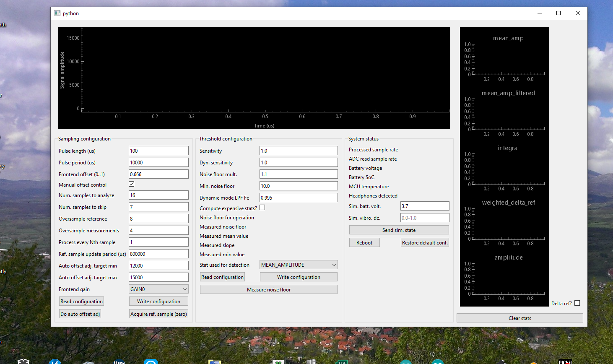Screen dimensions: 613x364
Task: Click the MCU temperature label
Action: [369, 187]
